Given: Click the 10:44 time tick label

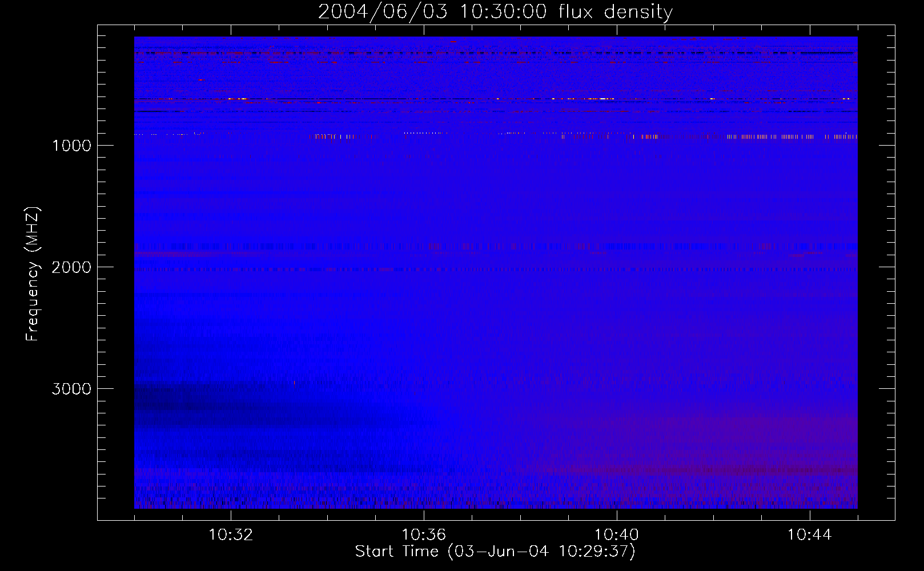Looking at the screenshot, I should 810,535.
